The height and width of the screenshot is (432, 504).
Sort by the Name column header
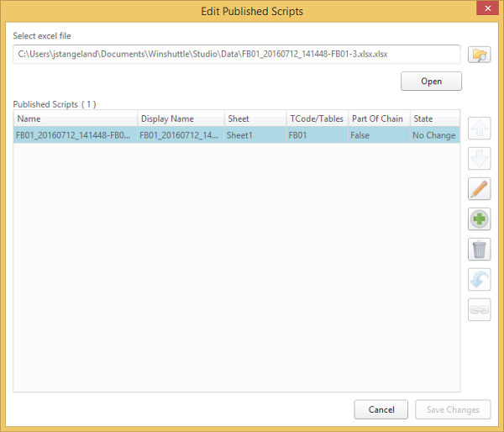[76, 119]
